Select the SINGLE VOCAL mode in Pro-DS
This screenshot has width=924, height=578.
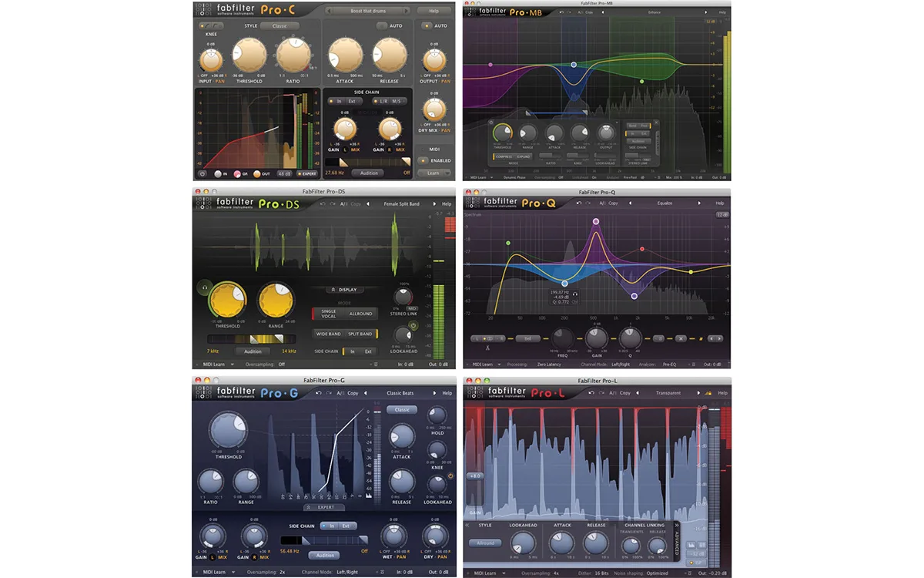[329, 313]
